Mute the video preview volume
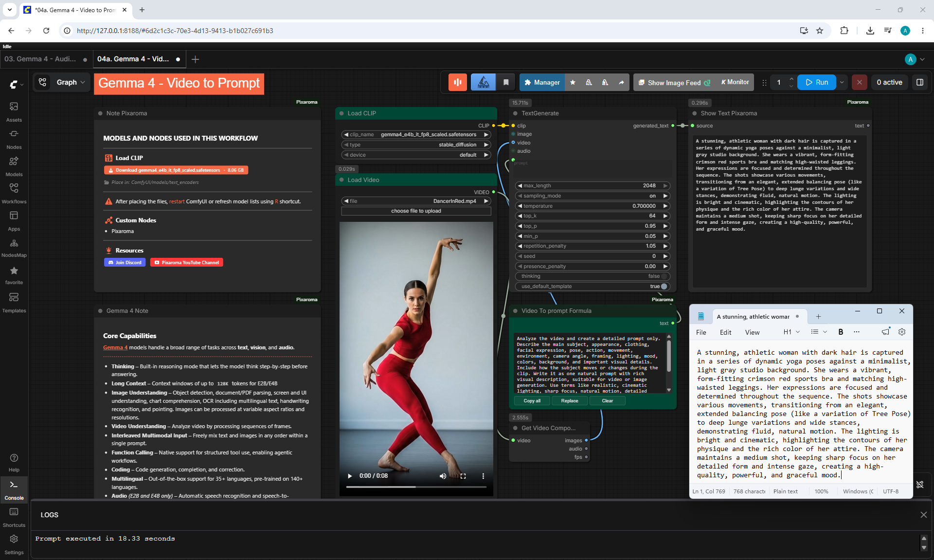 tap(443, 476)
